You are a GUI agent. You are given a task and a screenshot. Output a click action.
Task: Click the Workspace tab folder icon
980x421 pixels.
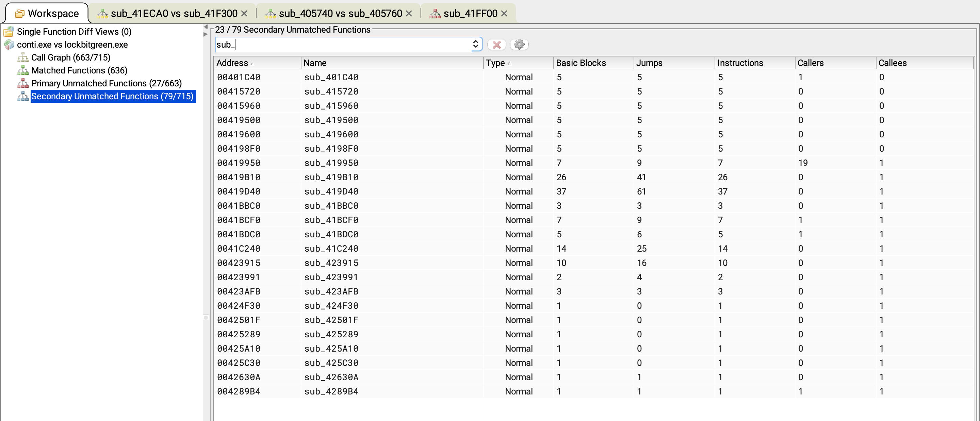(19, 14)
